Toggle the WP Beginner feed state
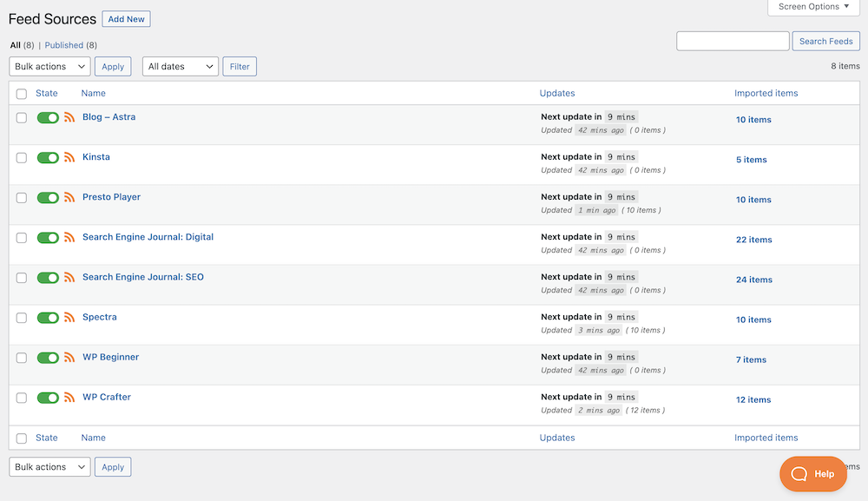 click(48, 358)
